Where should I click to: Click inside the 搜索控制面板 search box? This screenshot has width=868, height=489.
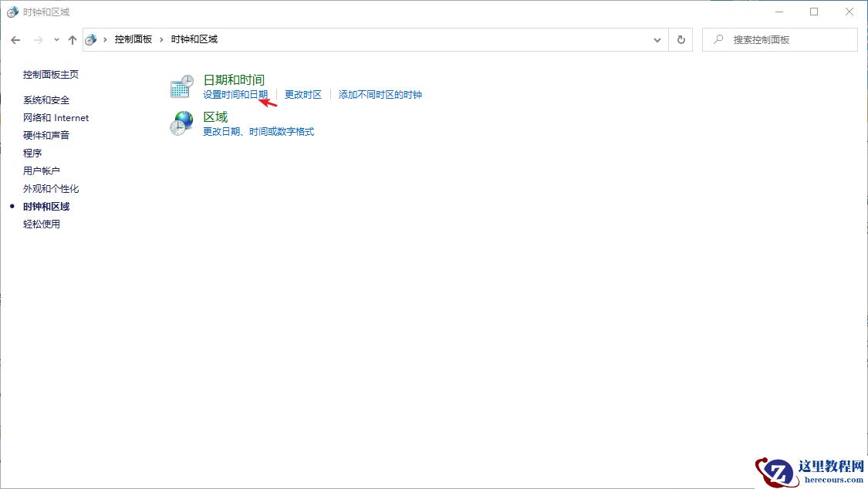coord(779,39)
